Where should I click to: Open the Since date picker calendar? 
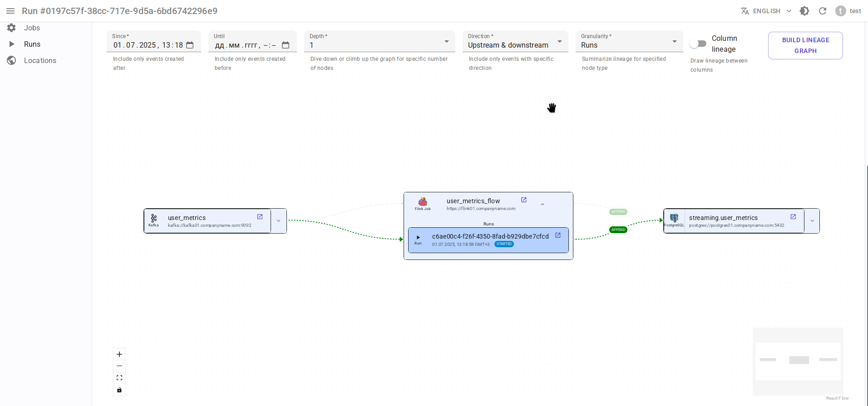[190, 45]
